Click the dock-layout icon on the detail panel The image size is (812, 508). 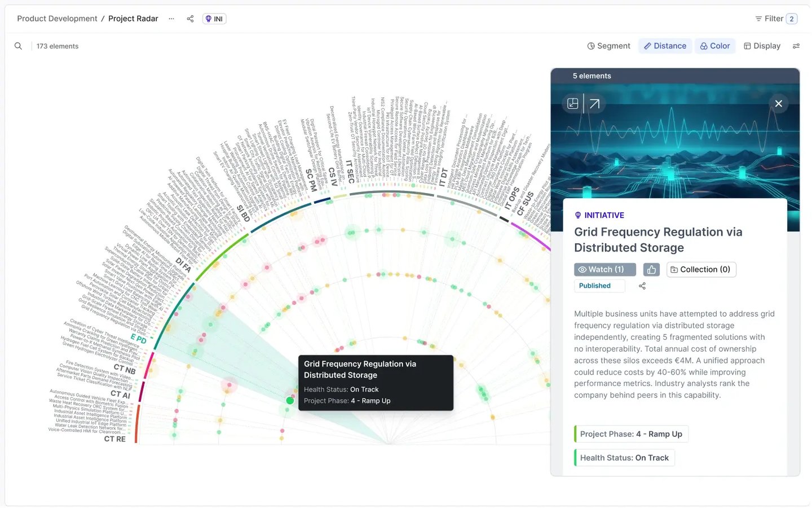(573, 103)
